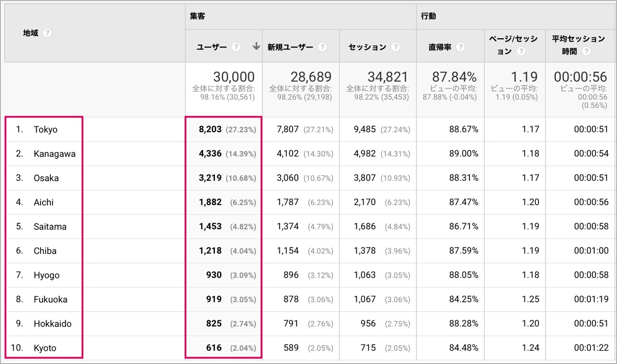The height and width of the screenshot is (364, 617).
Task: Open the Osaka region link
Action: 46,178
